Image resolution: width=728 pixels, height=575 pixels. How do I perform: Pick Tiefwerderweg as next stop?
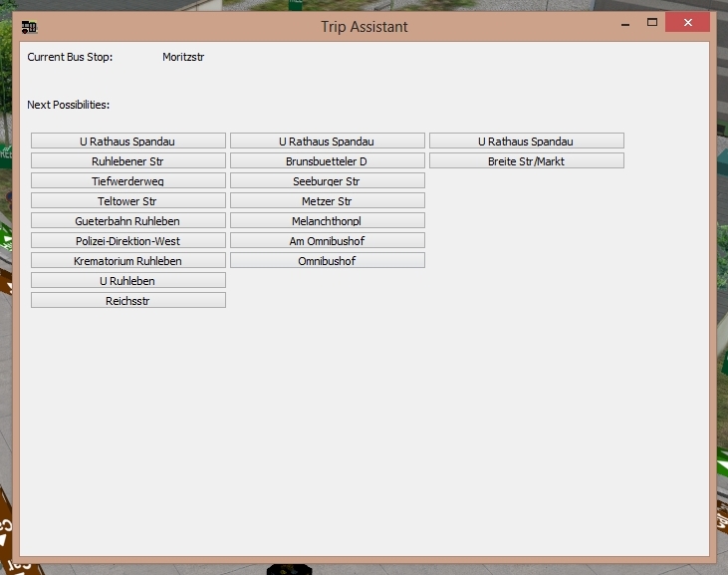[x=127, y=181]
